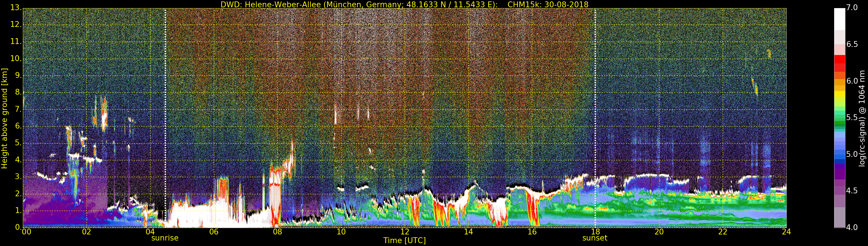The height and width of the screenshot is (246, 868).
Task: Click the white segment at the colorbar top
Action: tap(840, 19)
